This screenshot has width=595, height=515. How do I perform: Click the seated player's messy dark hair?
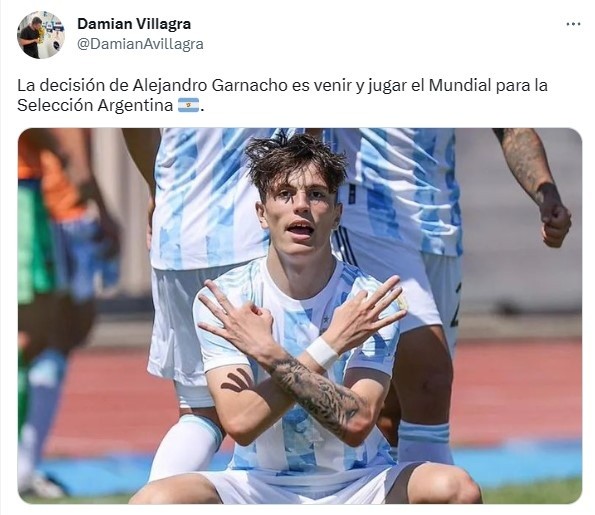(x=294, y=161)
